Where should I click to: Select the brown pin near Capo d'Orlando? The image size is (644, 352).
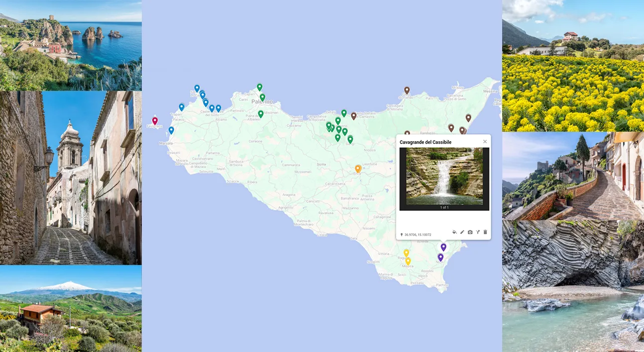(x=407, y=90)
